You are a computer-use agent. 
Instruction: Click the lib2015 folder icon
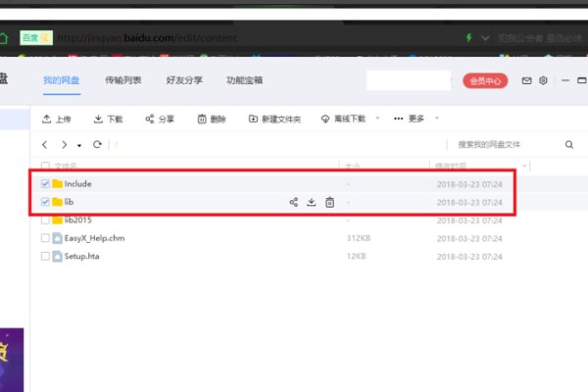click(58, 220)
